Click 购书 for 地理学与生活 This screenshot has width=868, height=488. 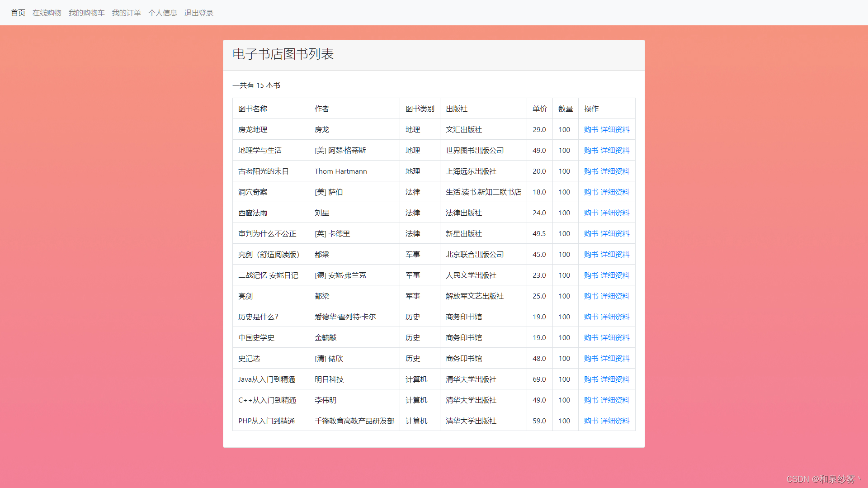pyautogui.click(x=590, y=150)
